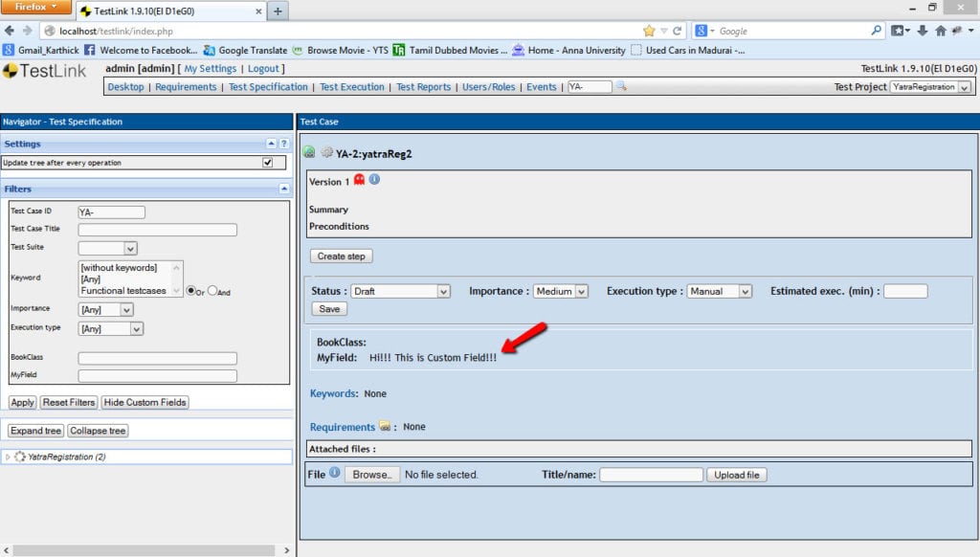The height and width of the screenshot is (557, 980).
Task: Click the browser back arrow
Action: coord(9,31)
